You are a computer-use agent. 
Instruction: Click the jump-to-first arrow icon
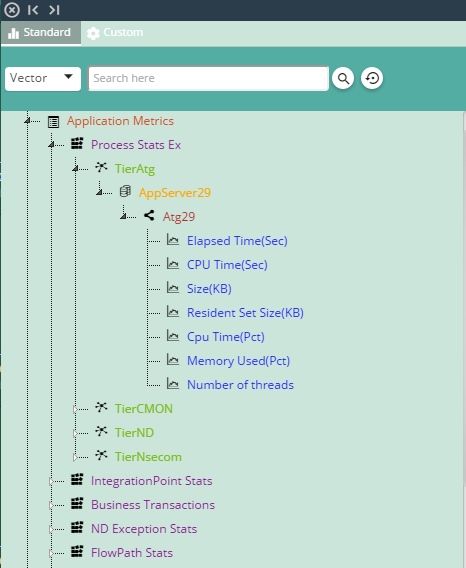click(33, 10)
